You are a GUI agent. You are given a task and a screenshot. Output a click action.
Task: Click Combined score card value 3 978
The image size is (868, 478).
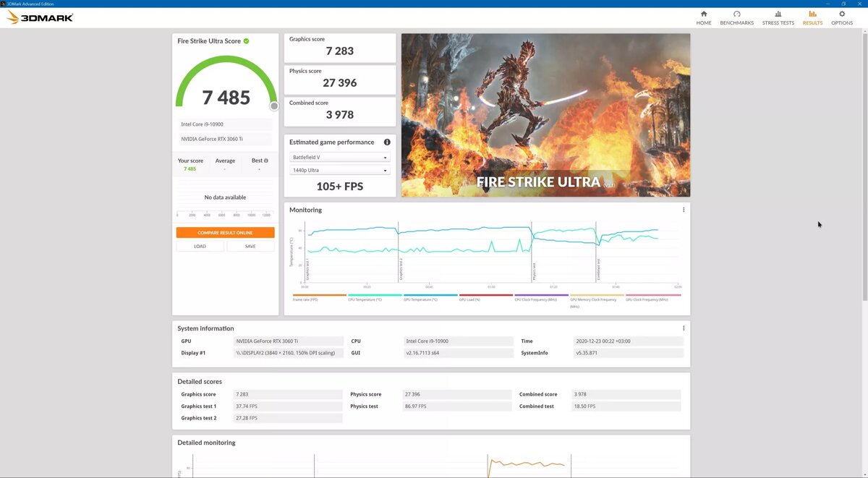click(340, 114)
